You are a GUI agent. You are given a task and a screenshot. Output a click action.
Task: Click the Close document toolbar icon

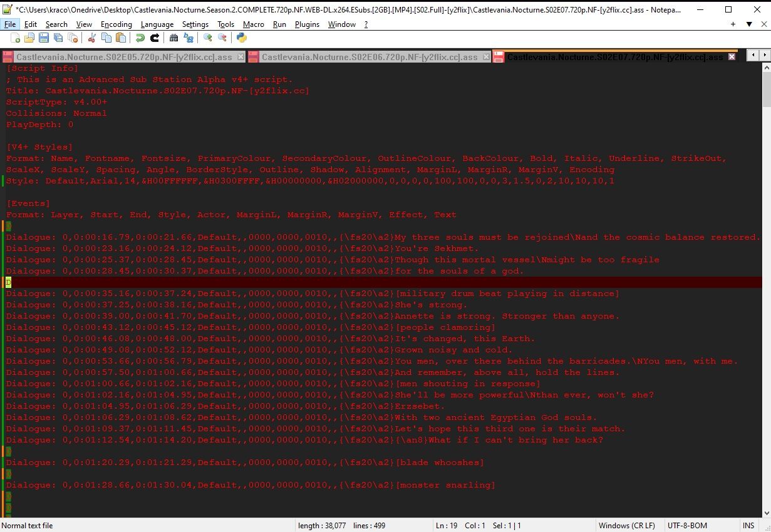(x=73, y=38)
